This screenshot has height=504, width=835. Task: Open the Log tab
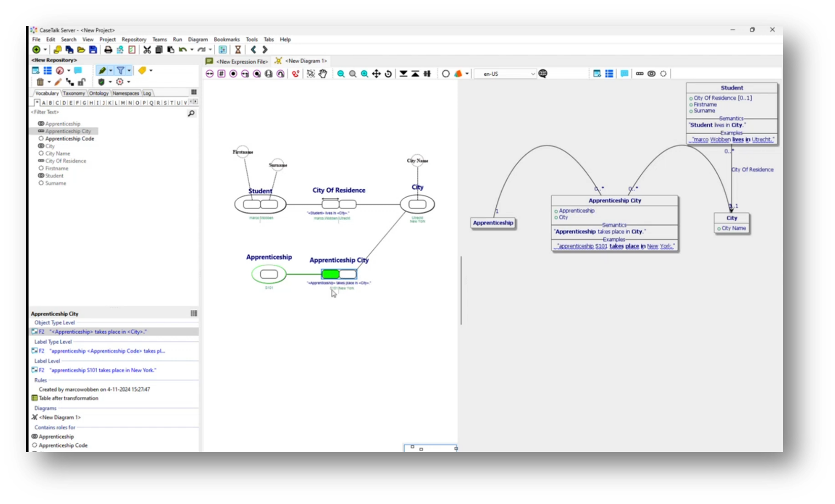147,93
